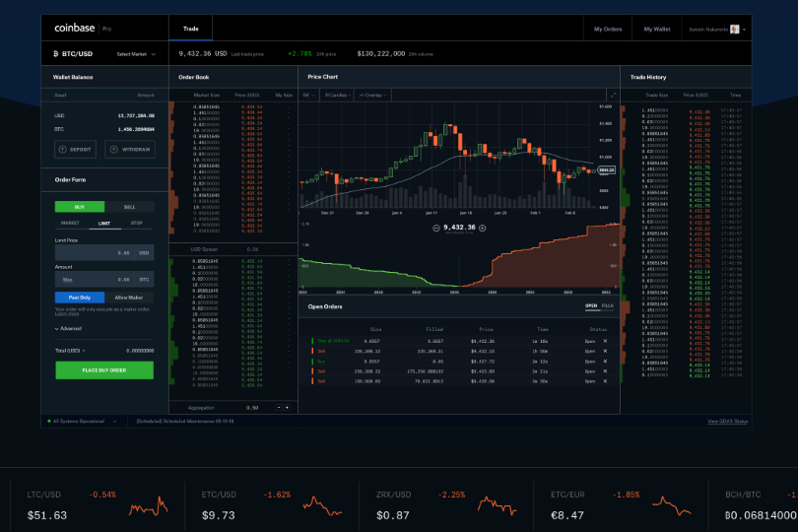Switch order type to MARKET

point(70,223)
